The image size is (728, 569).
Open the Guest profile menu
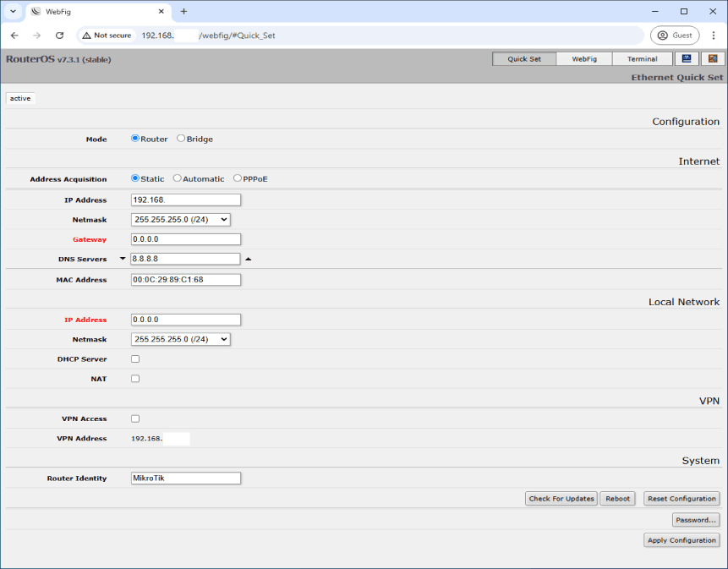[x=676, y=36]
